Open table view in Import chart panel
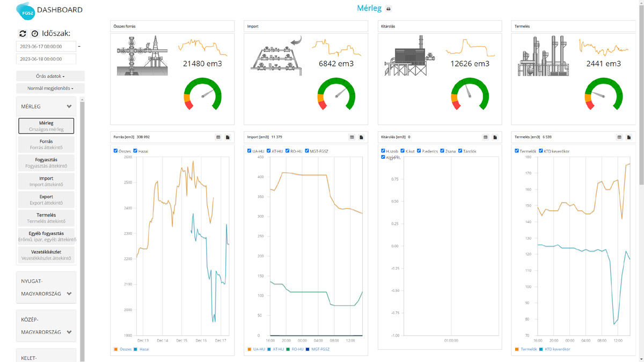The image size is (644, 362). click(352, 137)
